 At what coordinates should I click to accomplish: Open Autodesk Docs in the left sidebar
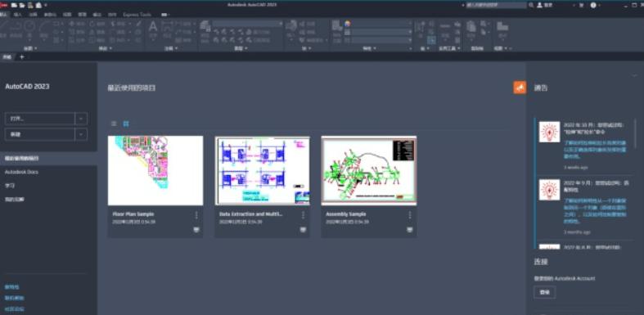click(x=21, y=172)
